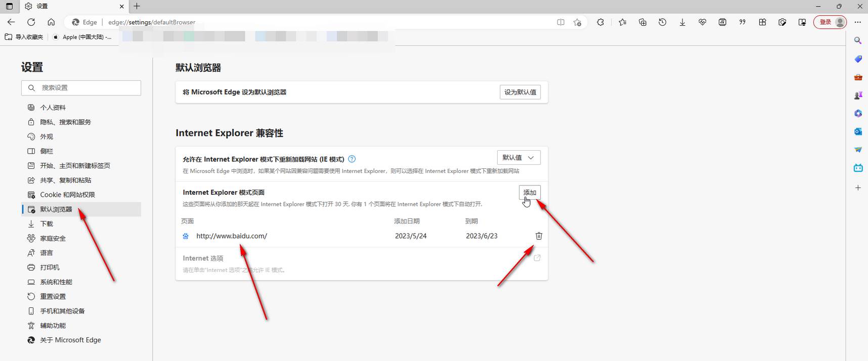Open the sidebar Tools briefcase icon

click(858, 77)
